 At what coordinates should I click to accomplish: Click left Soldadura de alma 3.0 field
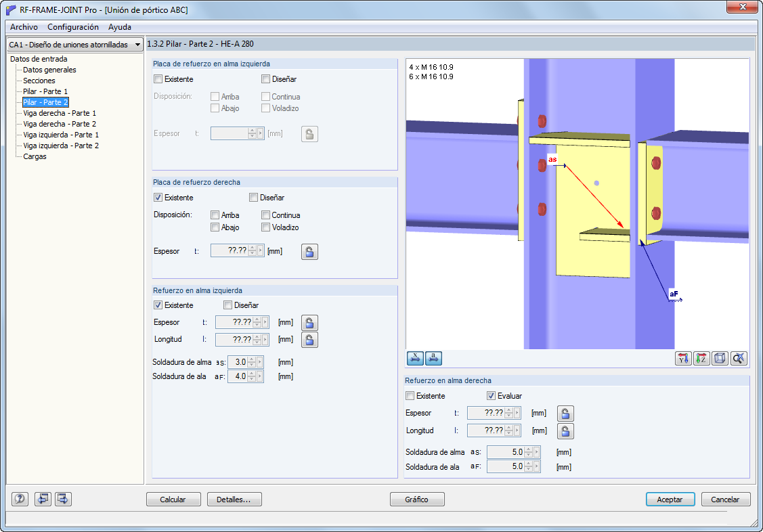coord(238,362)
